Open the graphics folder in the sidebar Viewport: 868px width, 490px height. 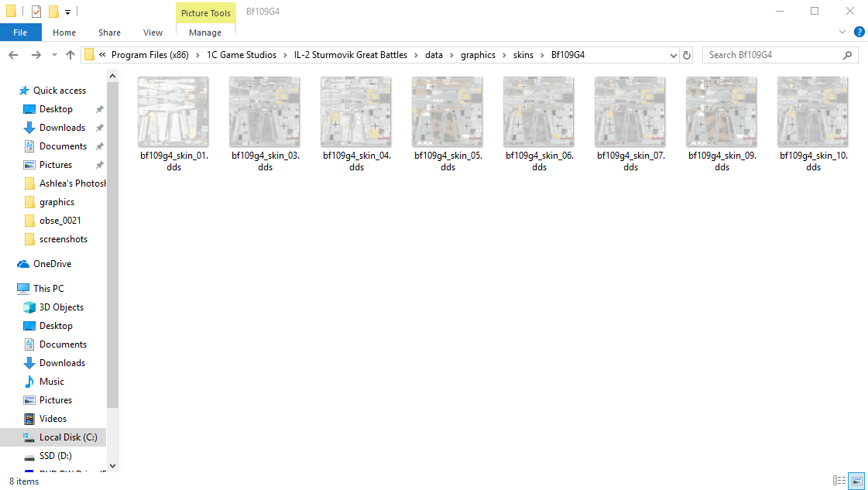tap(57, 202)
